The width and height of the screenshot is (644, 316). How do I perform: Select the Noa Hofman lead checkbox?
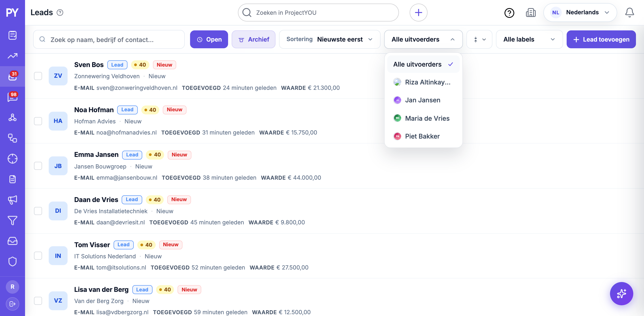pyautogui.click(x=38, y=121)
